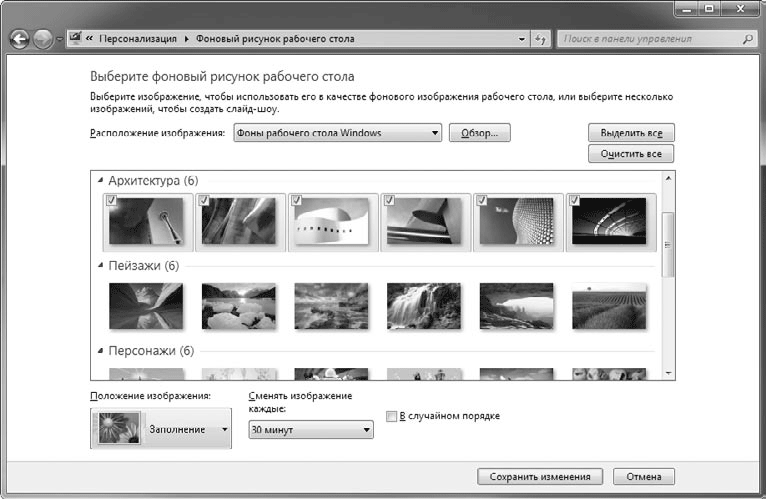Click the address bar refresh icon
The width and height of the screenshot is (766, 499).
pos(541,39)
